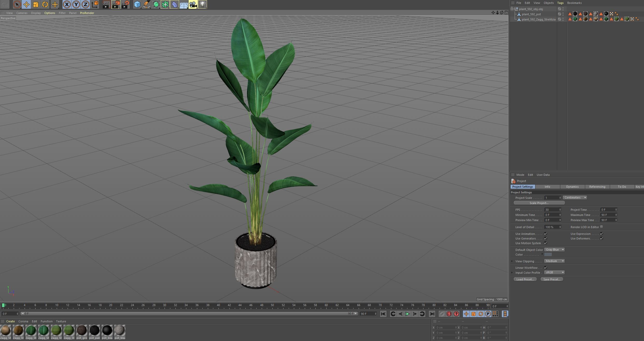644x341 pixels.
Task: Open the Centimeters unit dropdown
Action: click(575, 198)
